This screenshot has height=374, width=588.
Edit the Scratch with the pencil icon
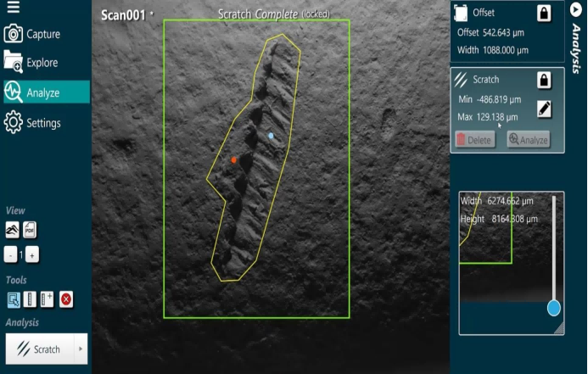pyautogui.click(x=544, y=109)
